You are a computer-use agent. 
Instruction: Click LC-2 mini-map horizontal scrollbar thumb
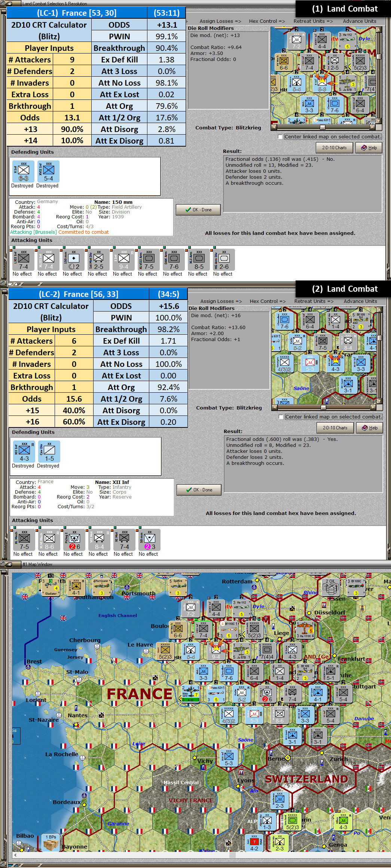pos(323,407)
